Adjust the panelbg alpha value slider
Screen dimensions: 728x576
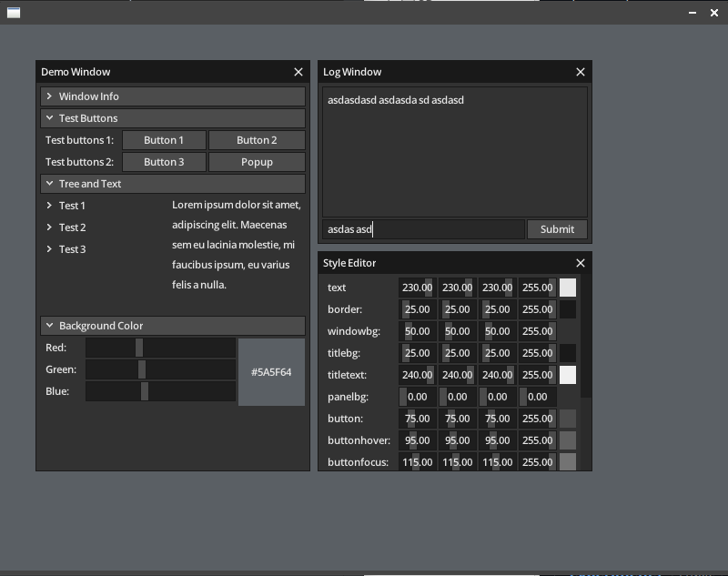[x=538, y=397]
